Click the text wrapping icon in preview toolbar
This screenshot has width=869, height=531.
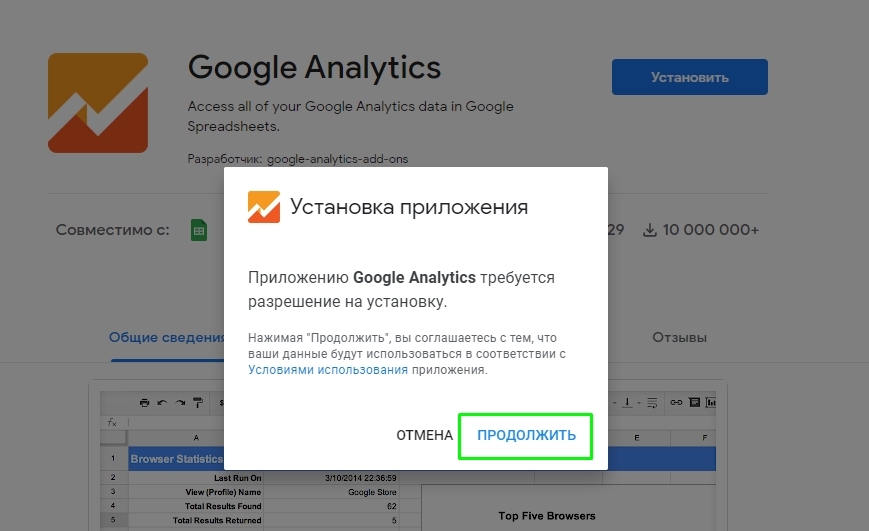point(652,402)
